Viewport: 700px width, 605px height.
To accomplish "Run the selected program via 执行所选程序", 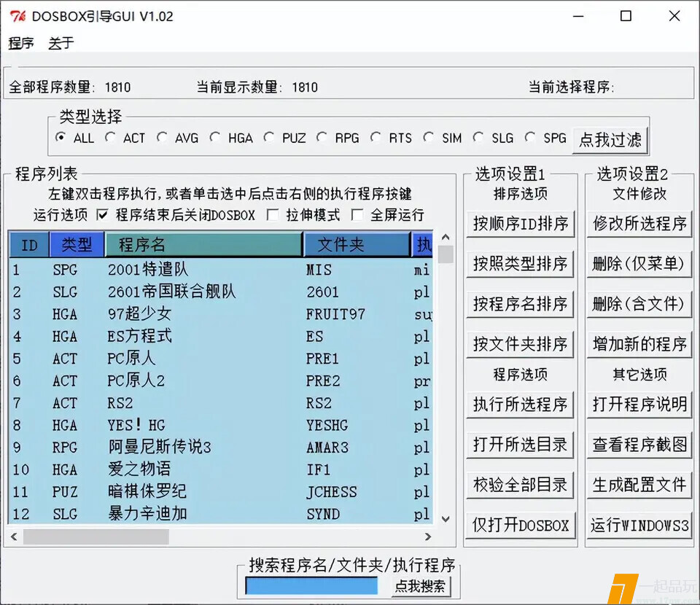I will tap(520, 405).
